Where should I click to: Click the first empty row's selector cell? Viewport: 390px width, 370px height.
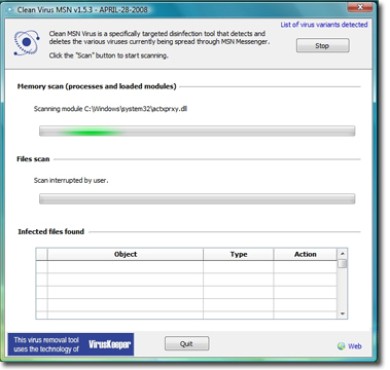tap(42, 267)
